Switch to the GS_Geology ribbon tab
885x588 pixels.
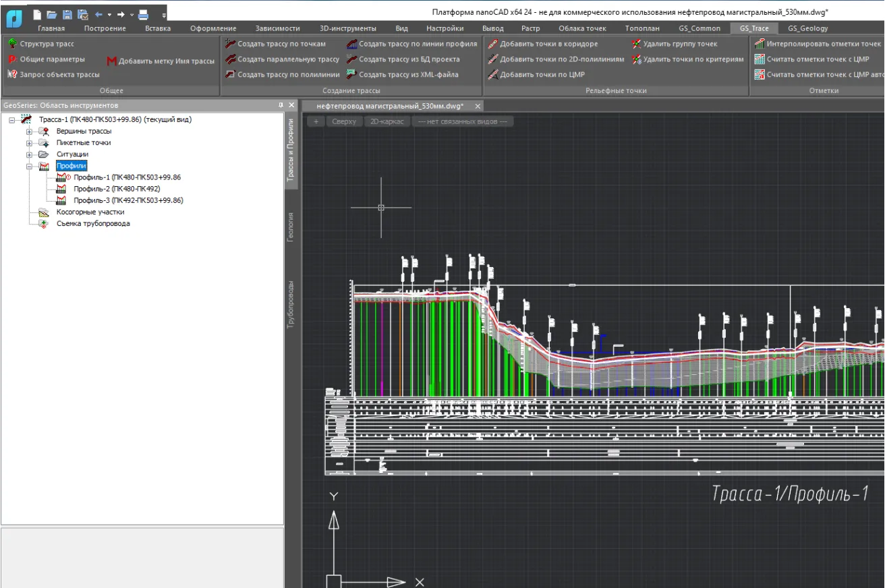tap(807, 28)
